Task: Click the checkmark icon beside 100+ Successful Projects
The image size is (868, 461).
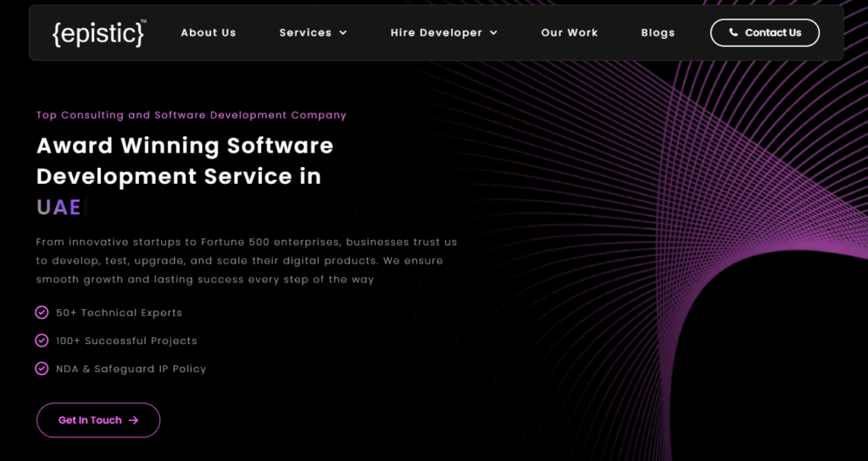Action: coord(42,341)
